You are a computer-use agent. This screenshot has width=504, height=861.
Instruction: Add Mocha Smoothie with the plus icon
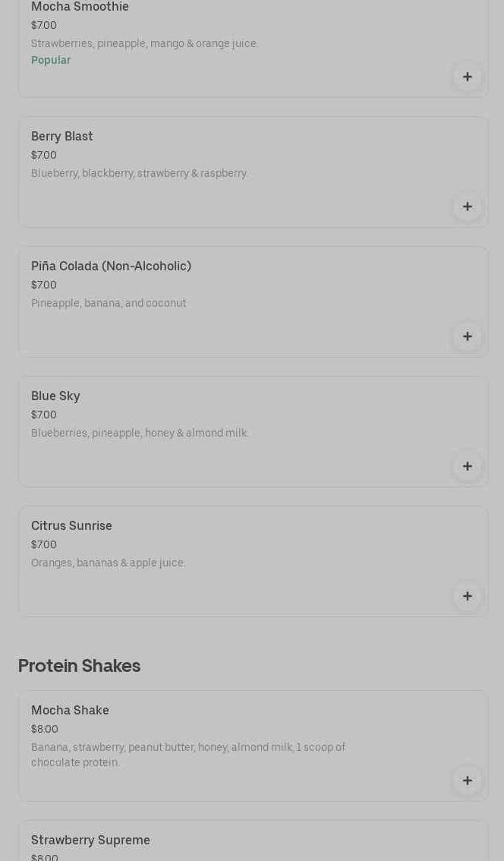468,77
